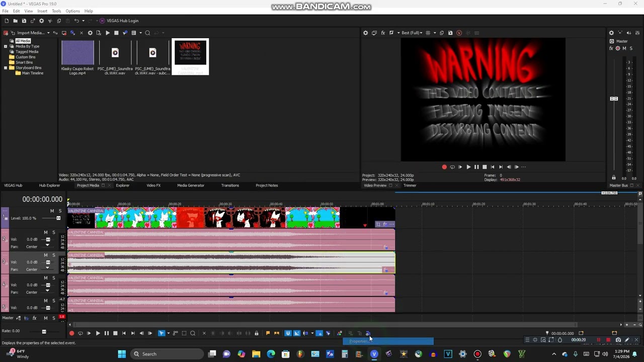The width and height of the screenshot is (644, 362).
Task: Save preview snapshot to file
Action: pos(450,33)
